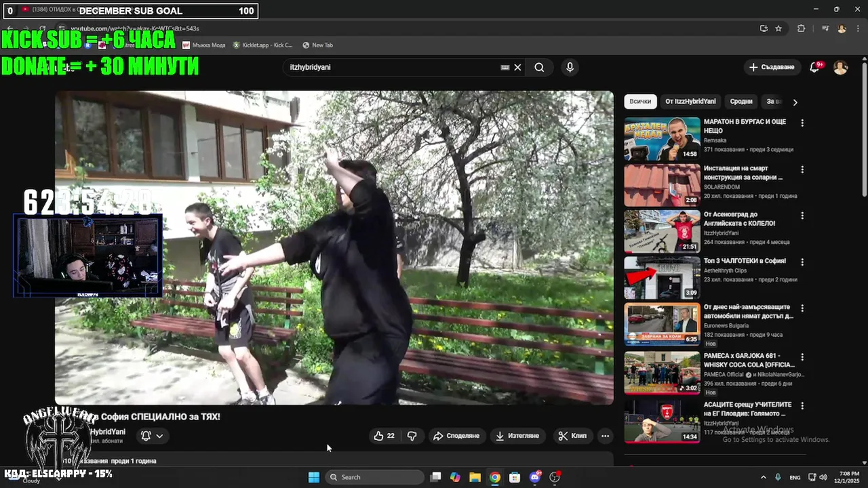Open YouTube notifications bell
The width and height of the screenshot is (868, 488).
click(814, 67)
